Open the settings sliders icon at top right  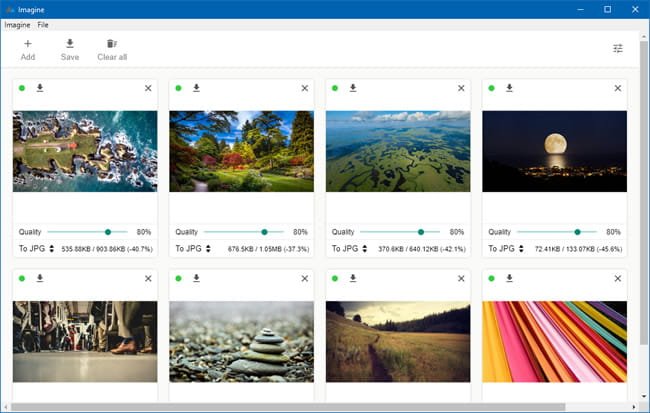[x=618, y=48]
